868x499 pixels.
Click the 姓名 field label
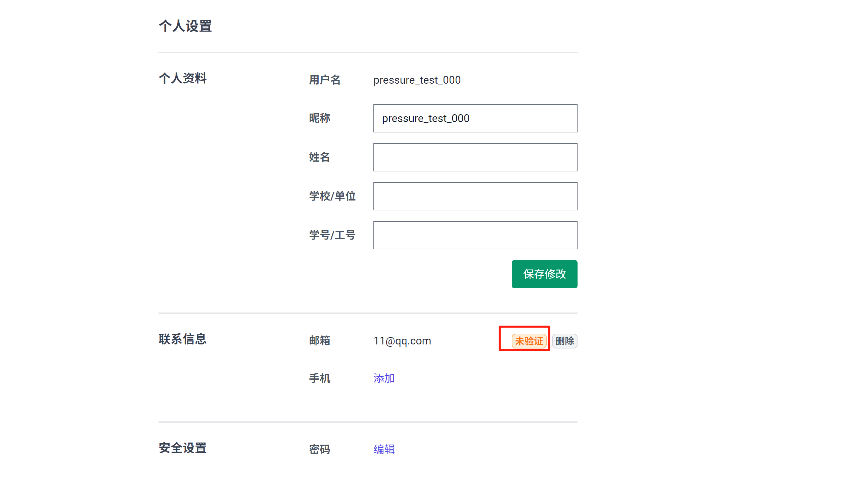[319, 157]
